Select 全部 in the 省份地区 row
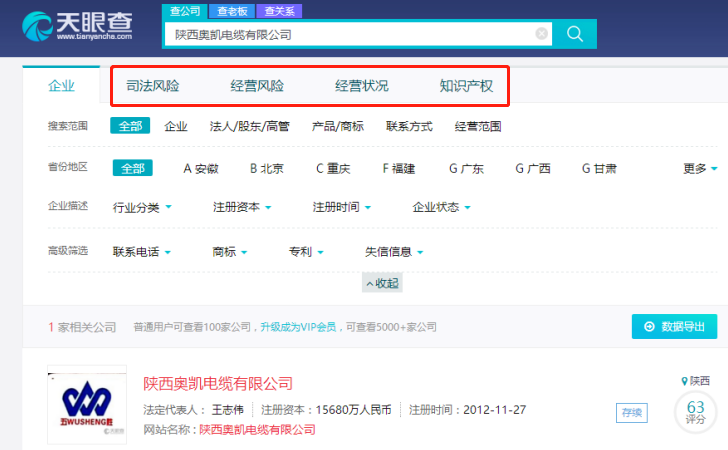728x450 pixels. pyautogui.click(x=133, y=168)
